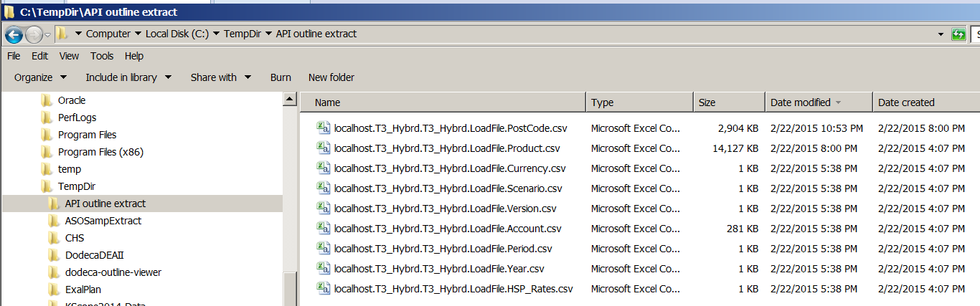Click the Back navigation arrow button
The height and width of the screenshot is (306, 980).
(x=14, y=34)
